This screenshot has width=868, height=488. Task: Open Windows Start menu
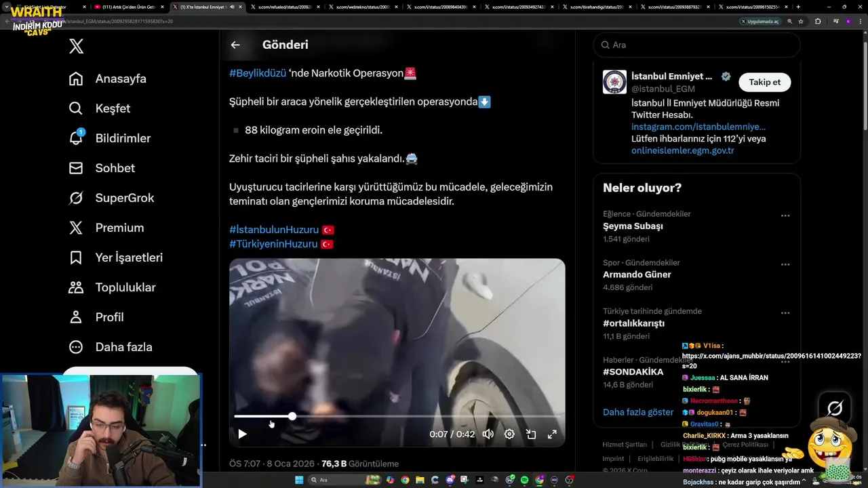(x=298, y=480)
